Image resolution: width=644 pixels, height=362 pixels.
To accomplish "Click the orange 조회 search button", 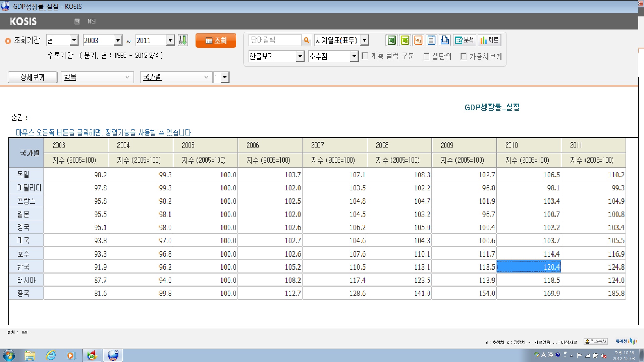I will 216,40.
